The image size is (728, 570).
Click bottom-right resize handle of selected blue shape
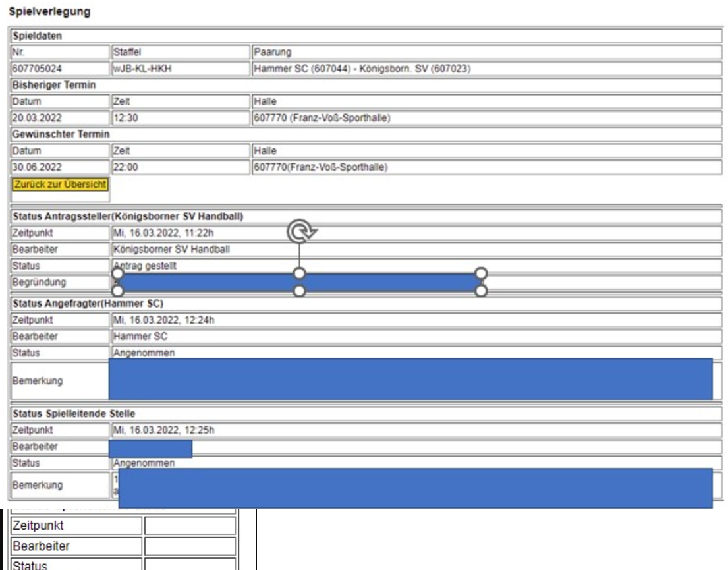pyautogui.click(x=481, y=291)
